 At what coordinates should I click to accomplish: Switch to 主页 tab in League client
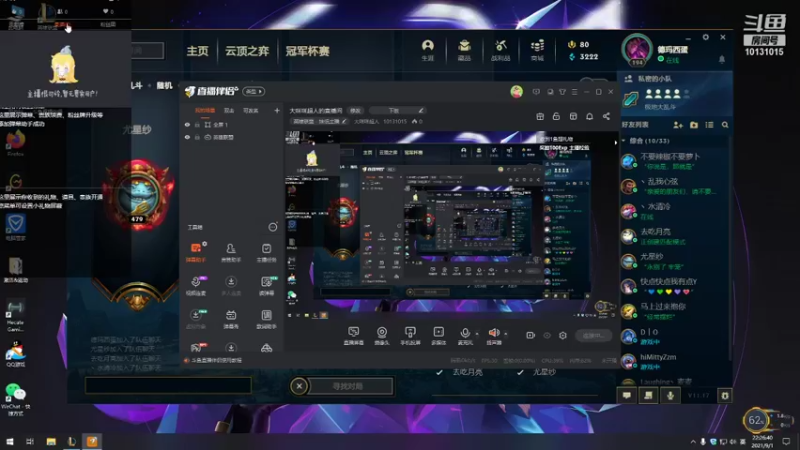[197, 51]
